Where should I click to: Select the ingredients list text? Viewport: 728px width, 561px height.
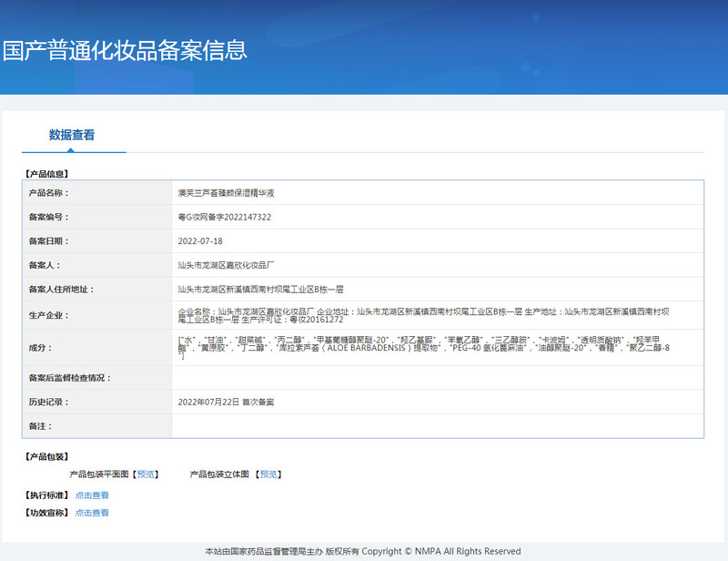point(423,348)
